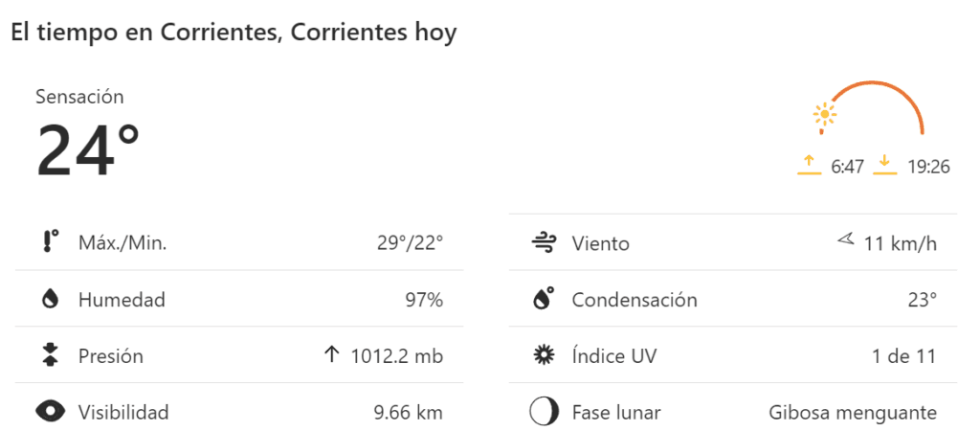Click the 97% humidity value
This screenshot has height=431, width=980.
[423, 300]
